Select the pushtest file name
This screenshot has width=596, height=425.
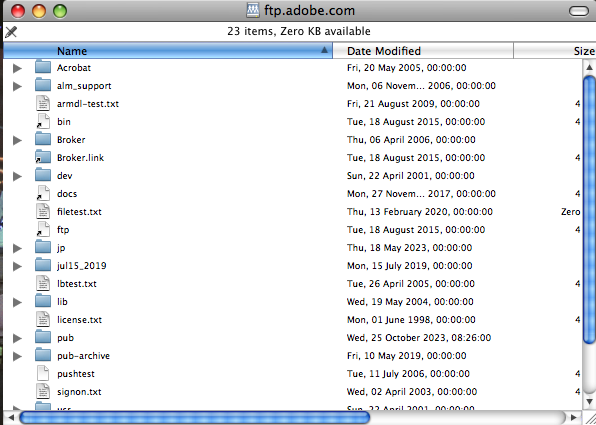tap(76, 374)
